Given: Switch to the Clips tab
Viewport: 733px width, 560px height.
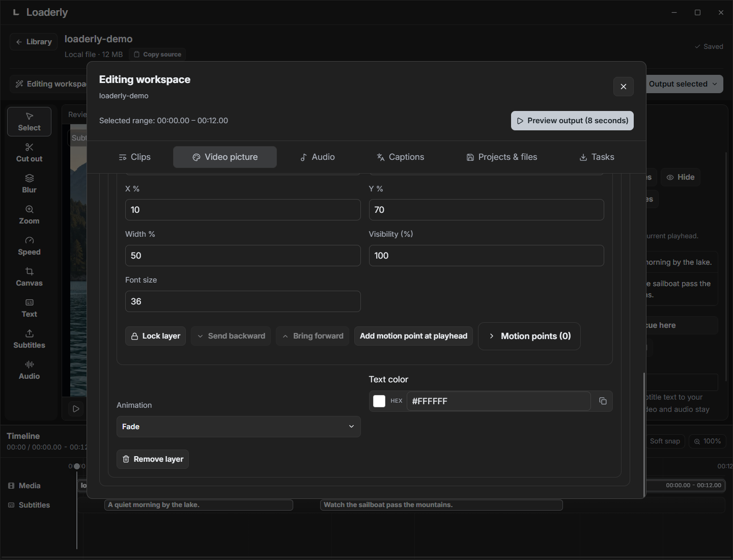Looking at the screenshot, I should click(134, 157).
